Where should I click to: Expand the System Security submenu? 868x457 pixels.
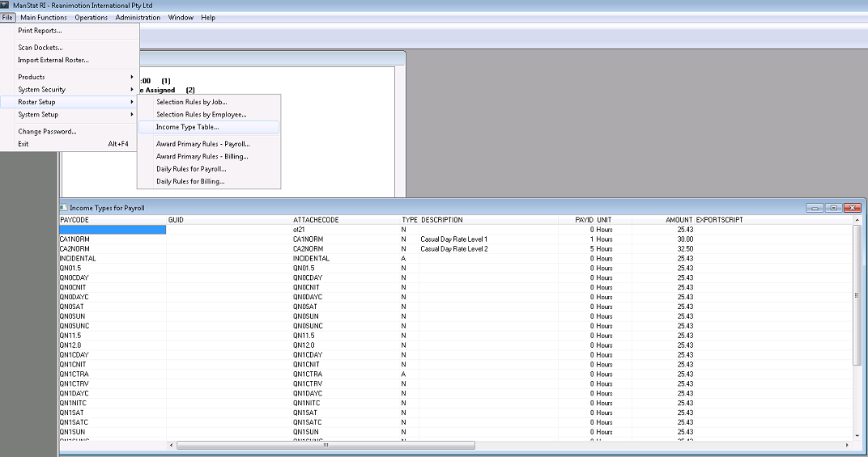tap(70, 90)
